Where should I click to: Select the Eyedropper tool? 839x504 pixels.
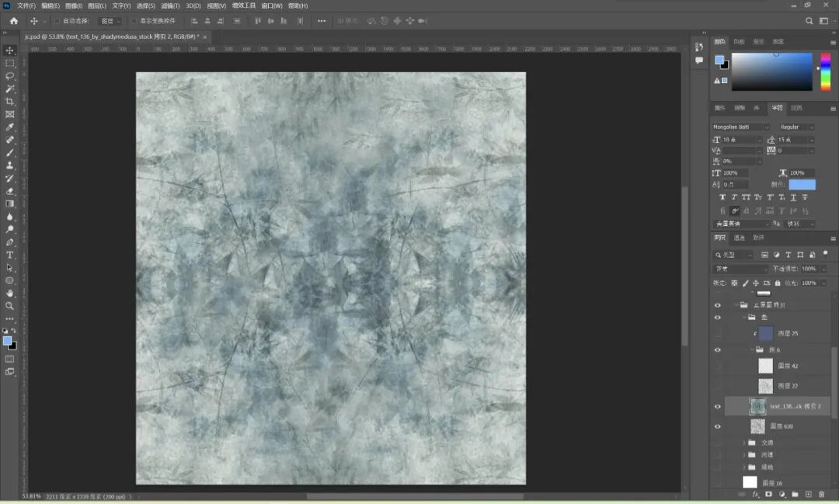9,127
